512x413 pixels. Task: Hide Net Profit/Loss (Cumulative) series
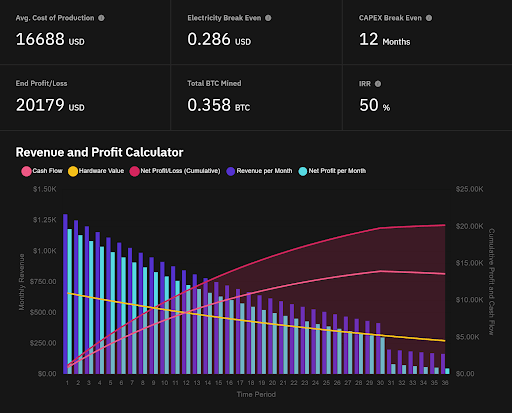coord(175,171)
